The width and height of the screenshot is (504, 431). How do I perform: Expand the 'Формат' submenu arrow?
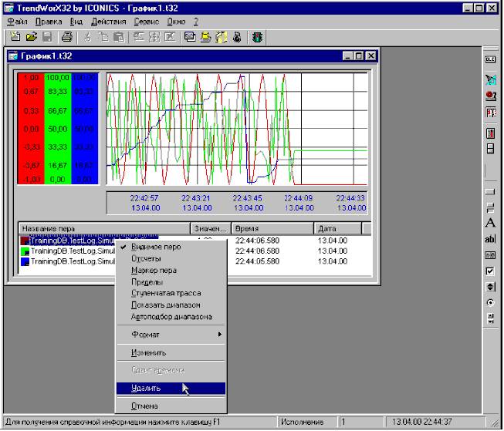pyautogui.click(x=220, y=335)
